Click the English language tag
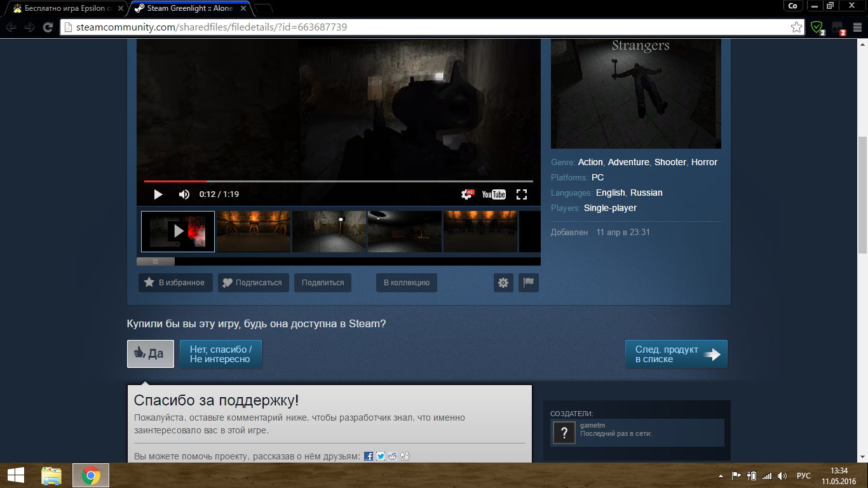The width and height of the screenshot is (868, 488). click(611, 193)
